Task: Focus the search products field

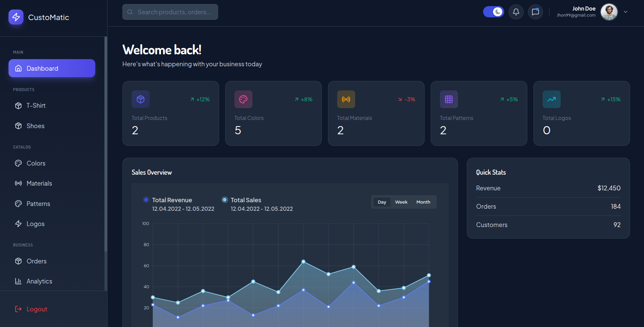Action: (x=170, y=12)
